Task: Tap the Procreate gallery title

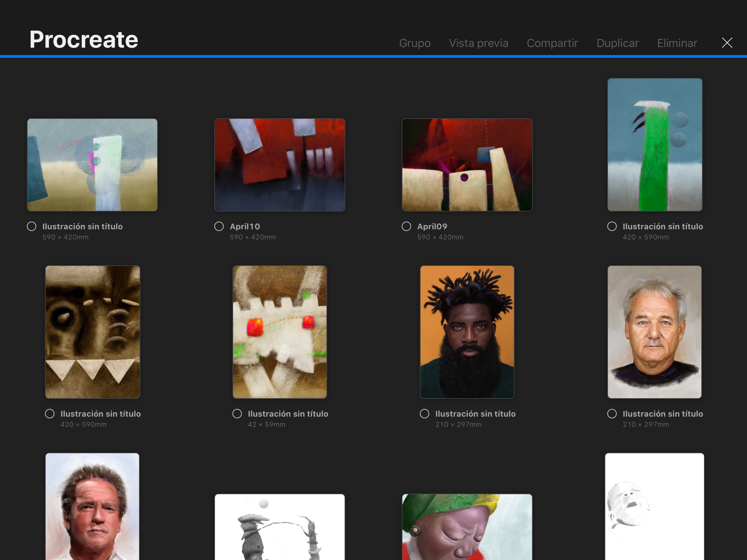Action: (84, 40)
